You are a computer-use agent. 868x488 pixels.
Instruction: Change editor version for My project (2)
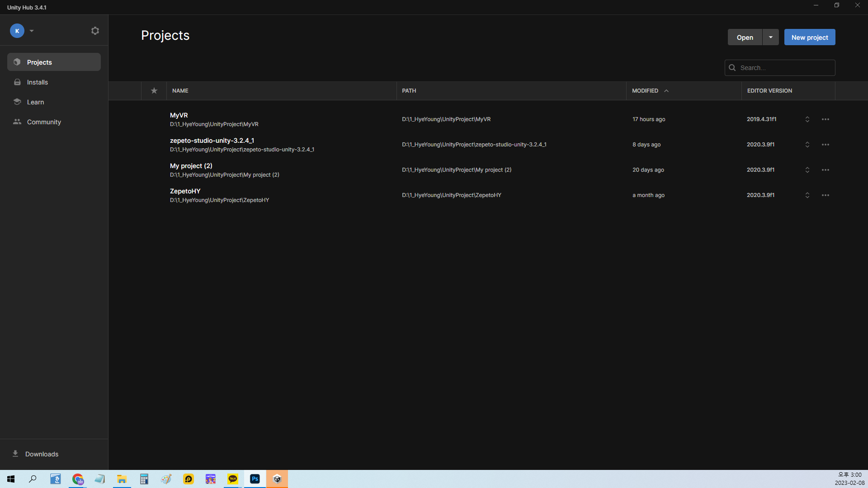[807, 170]
